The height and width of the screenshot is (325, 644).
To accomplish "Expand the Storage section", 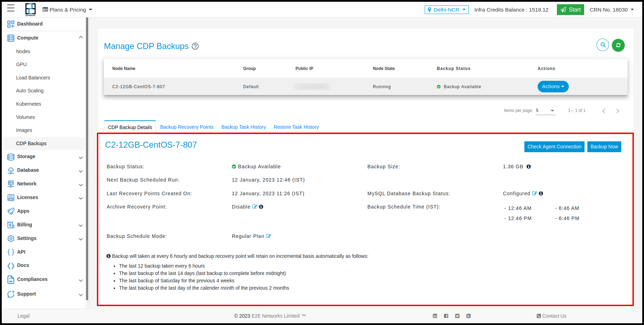I will pyautogui.click(x=81, y=158).
